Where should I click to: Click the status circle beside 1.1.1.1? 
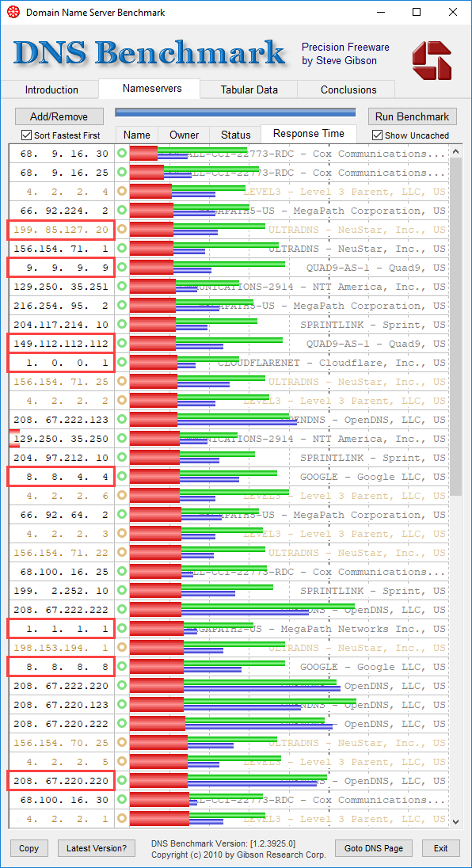coord(122,628)
